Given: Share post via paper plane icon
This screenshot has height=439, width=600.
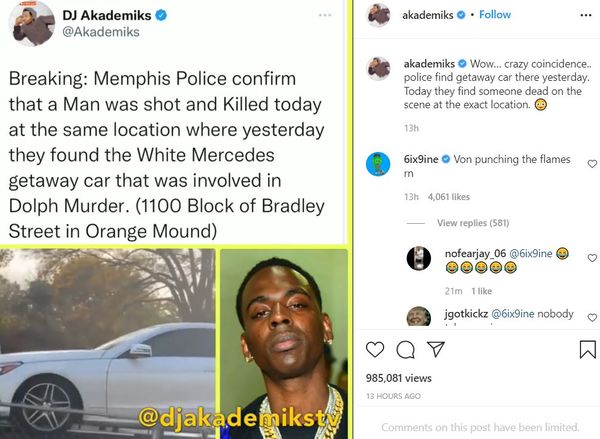Looking at the screenshot, I should (436, 349).
